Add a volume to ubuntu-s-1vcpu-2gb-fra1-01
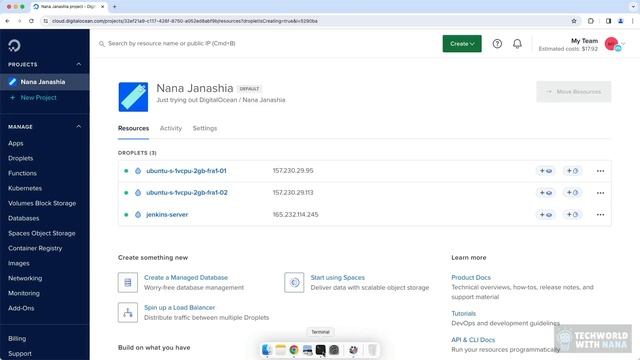This screenshot has width=640, height=360. pyautogui.click(x=546, y=171)
